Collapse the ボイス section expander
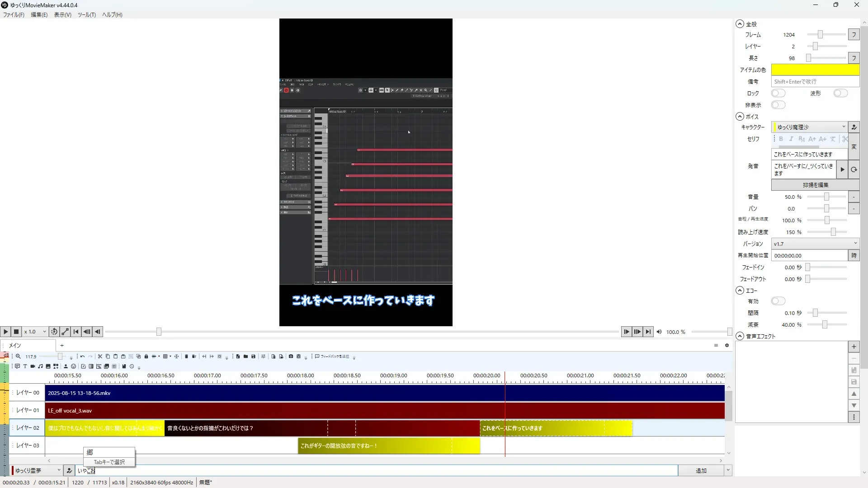The image size is (868, 488). [x=740, y=117]
